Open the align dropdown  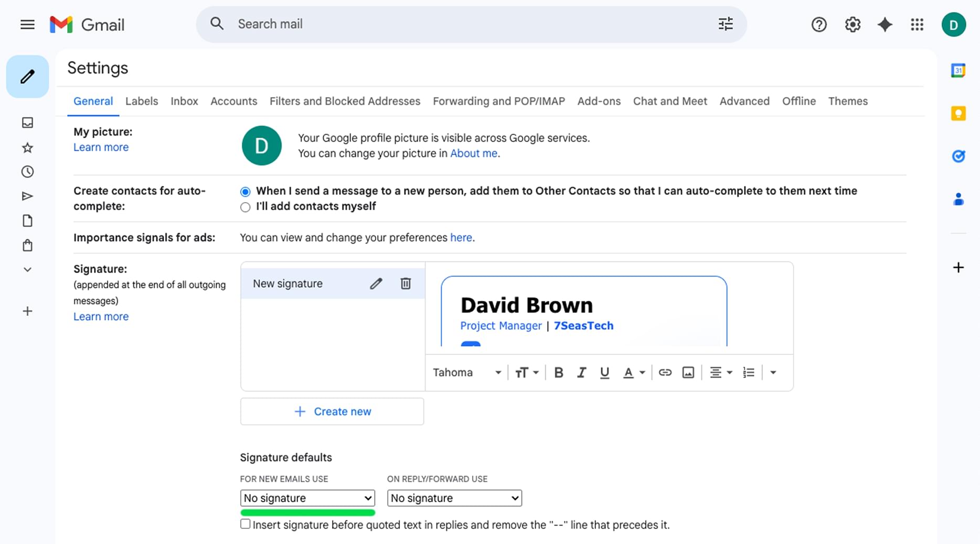click(721, 372)
